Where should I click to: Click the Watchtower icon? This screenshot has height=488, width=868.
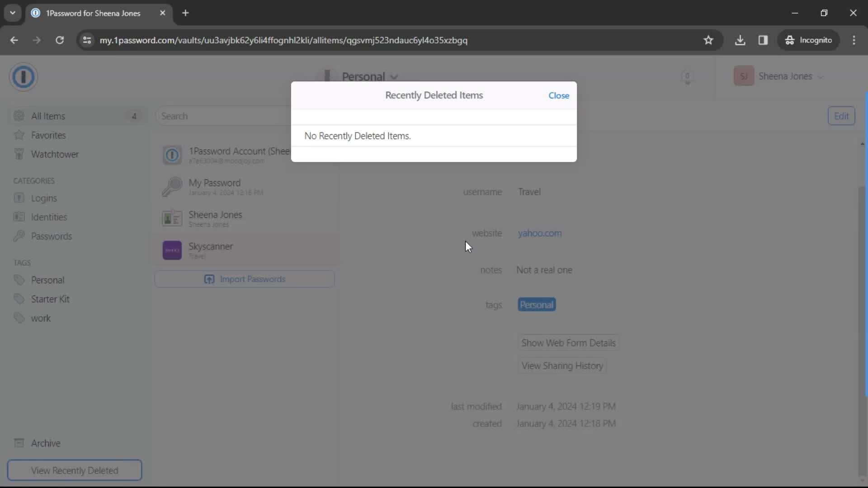[18, 155]
